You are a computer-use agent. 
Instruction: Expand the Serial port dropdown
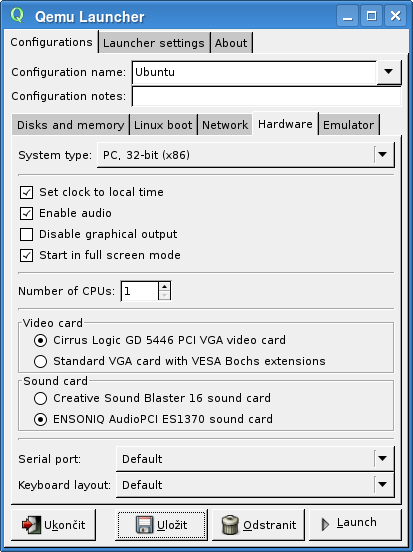click(255, 459)
